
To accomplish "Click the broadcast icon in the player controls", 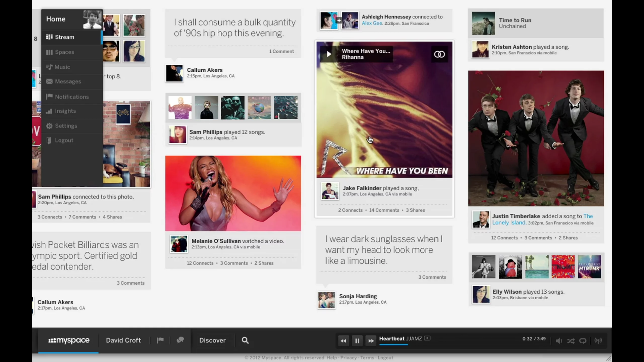I will 598,341.
